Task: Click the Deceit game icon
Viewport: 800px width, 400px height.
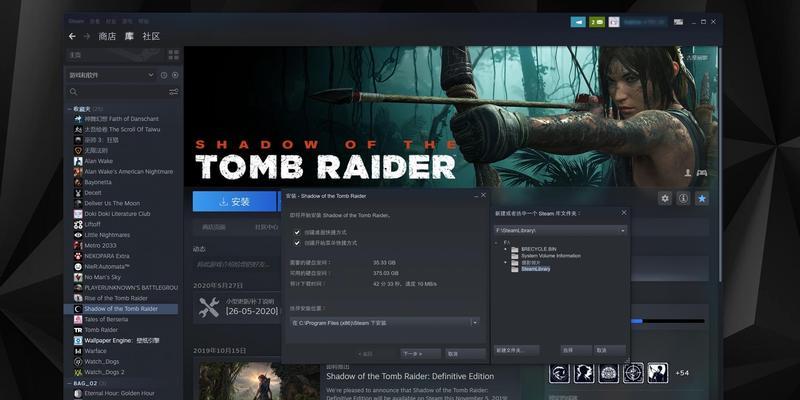Action: click(78, 193)
